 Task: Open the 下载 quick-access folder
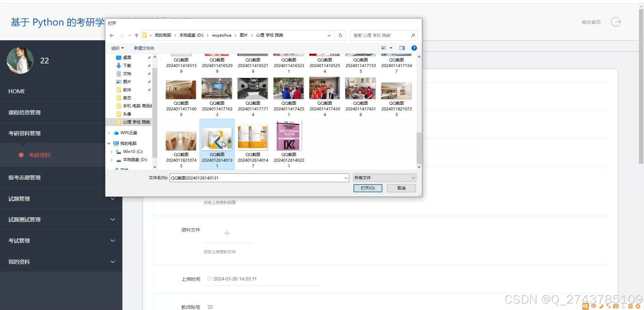pyautogui.click(x=127, y=65)
